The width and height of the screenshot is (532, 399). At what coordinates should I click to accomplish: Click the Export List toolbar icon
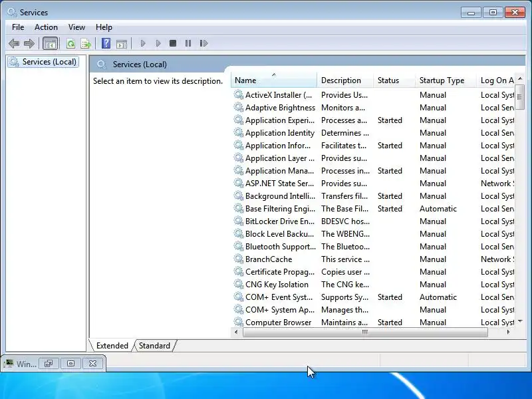point(86,43)
